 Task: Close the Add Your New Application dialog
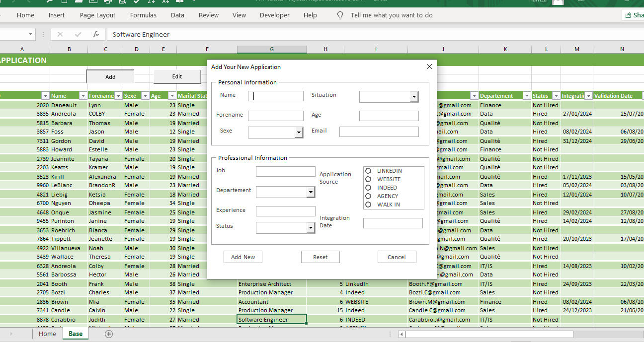(429, 67)
